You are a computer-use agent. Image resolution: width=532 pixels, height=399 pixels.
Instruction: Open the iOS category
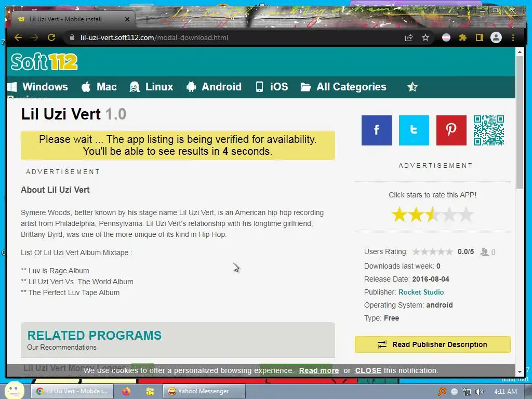pos(272,87)
